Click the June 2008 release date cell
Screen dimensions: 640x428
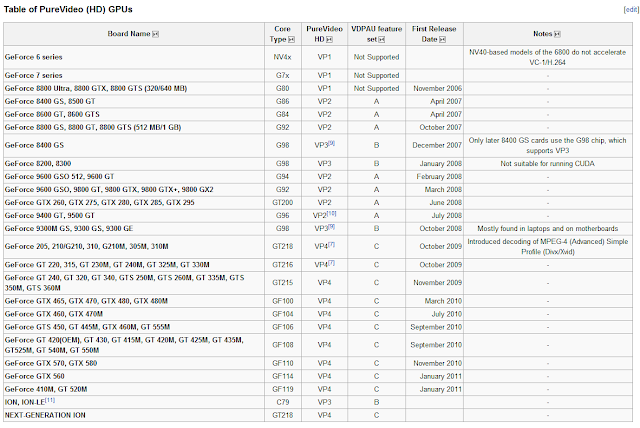[x=434, y=203]
